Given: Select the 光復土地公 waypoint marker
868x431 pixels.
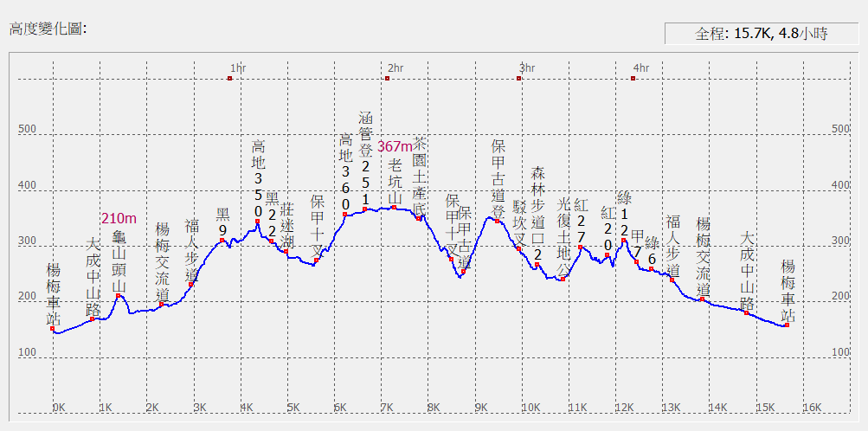Looking at the screenshot, I should [x=563, y=279].
